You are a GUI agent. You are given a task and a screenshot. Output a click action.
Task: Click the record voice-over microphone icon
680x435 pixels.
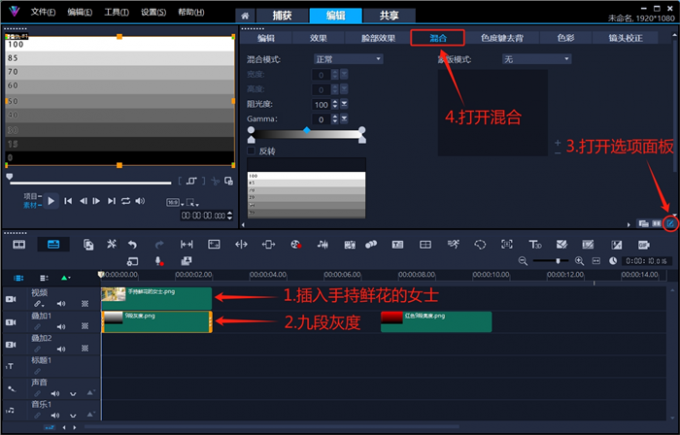click(159, 261)
